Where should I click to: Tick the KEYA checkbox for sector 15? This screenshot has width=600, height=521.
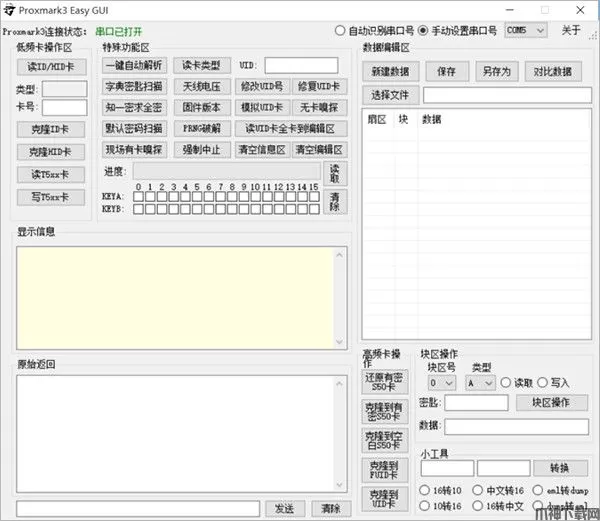pyautogui.click(x=314, y=197)
